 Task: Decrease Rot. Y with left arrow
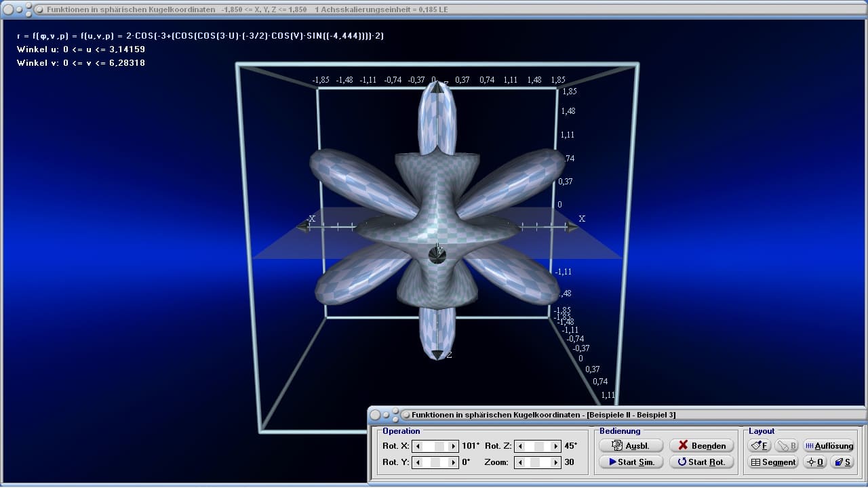418,462
